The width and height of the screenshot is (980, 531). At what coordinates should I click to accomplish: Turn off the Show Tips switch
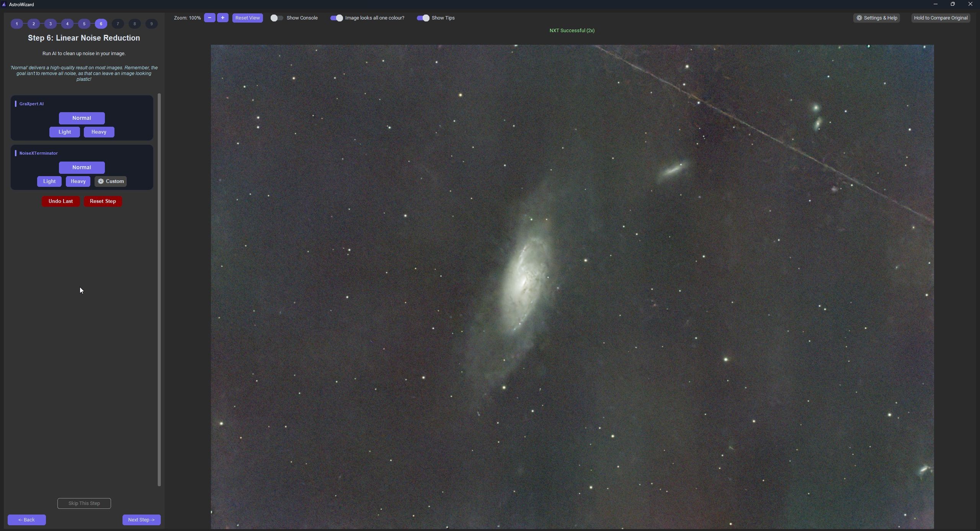[x=423, y=18]
